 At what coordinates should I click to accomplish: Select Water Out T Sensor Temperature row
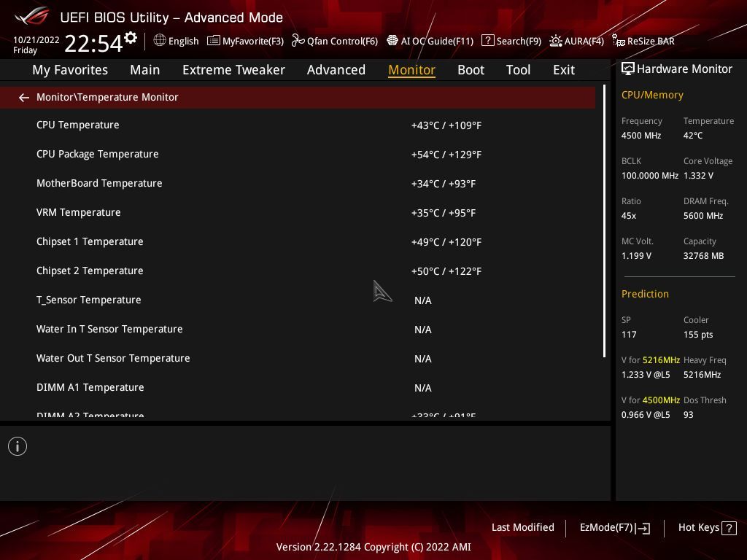[298, 358]
